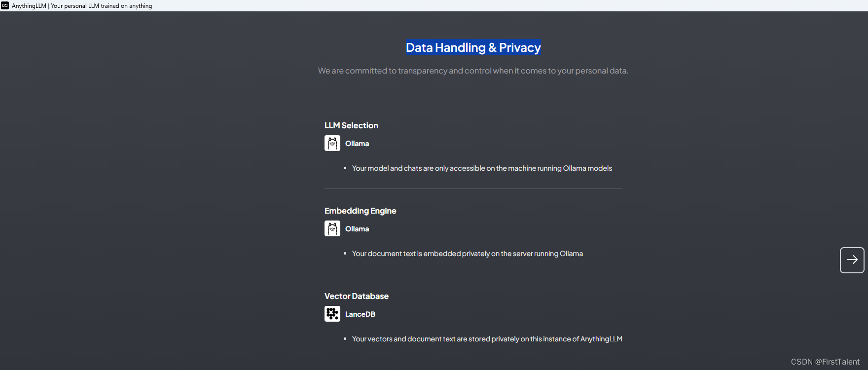The image size is (868, 370).
Task: Click the Ollama icon under Embedding Engine
Action: [x=332, y=228]
